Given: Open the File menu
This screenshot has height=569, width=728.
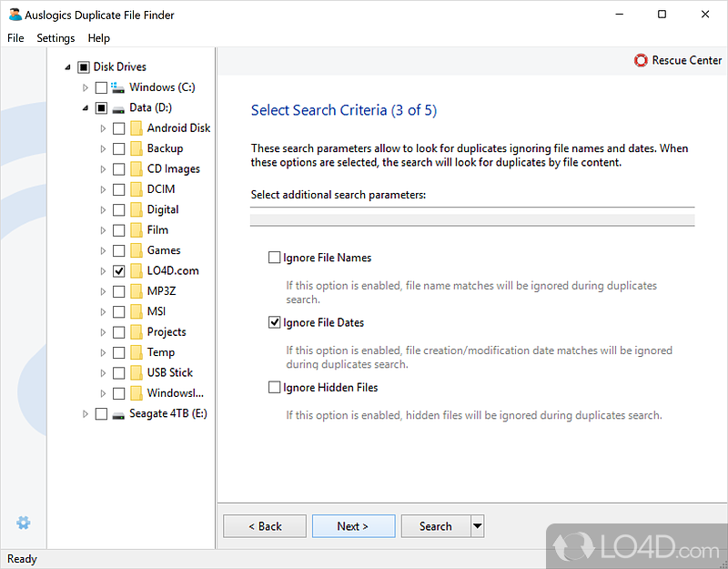Looking at the screenshot, I should click(15, 38).
